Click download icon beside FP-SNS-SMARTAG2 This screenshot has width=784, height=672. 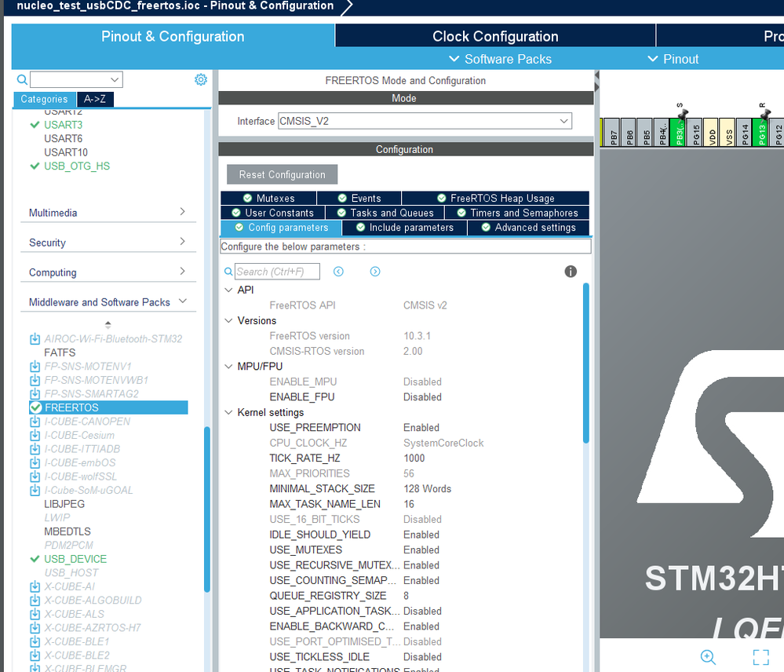click(35, 394)
